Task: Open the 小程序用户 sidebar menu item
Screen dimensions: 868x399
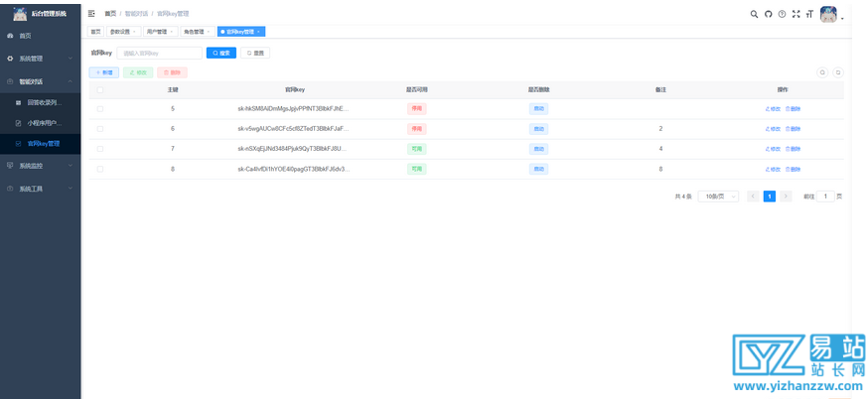Action: pyautogui.click(x=44, y=123)
